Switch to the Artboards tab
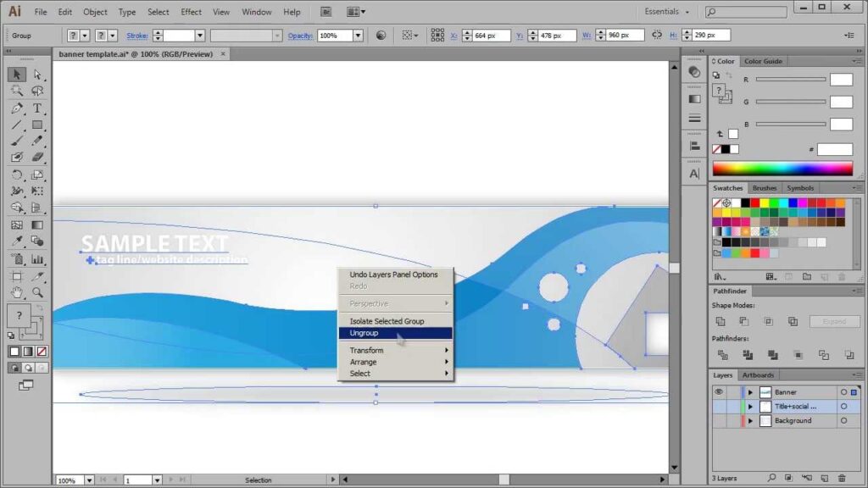The image size is (868, 488). (758, 375)
